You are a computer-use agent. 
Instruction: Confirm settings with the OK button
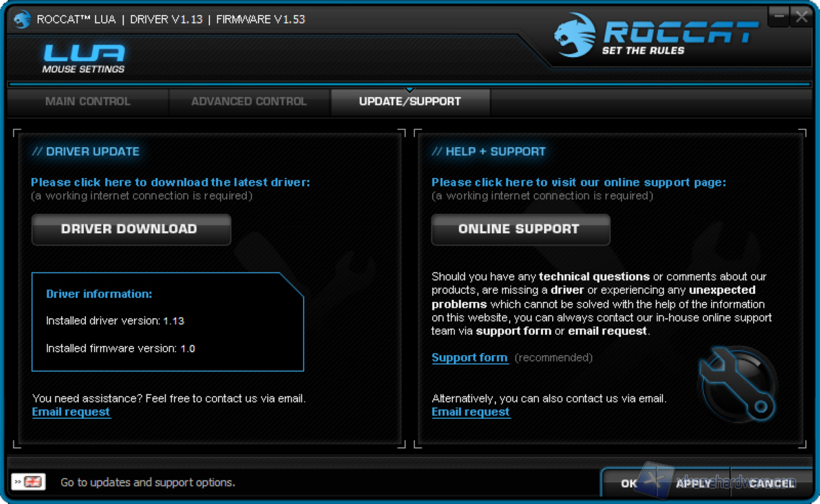[x=629, y=484]
